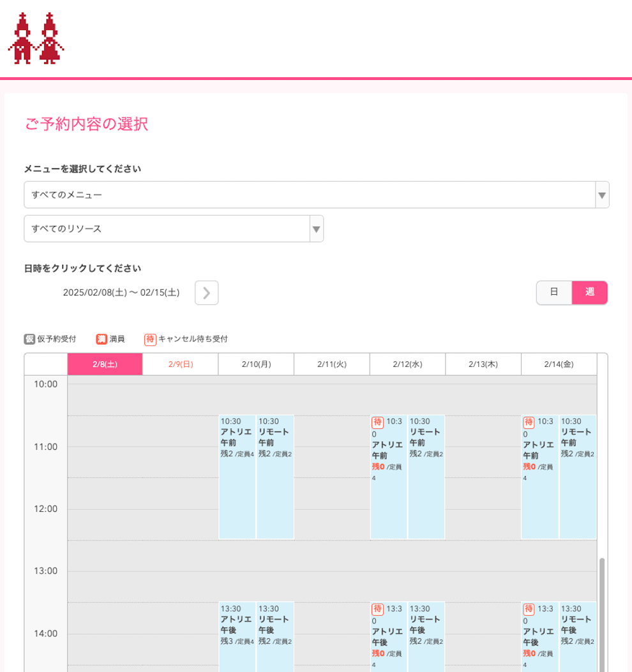
Task: Select the 2/8(土) column header
Action: [x=105, y=364]
